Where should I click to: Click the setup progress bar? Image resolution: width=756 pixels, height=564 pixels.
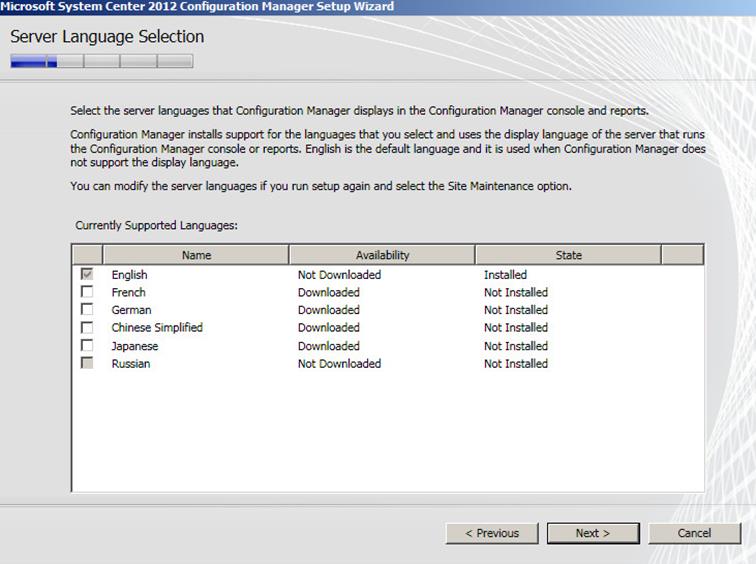coord(102,61)
